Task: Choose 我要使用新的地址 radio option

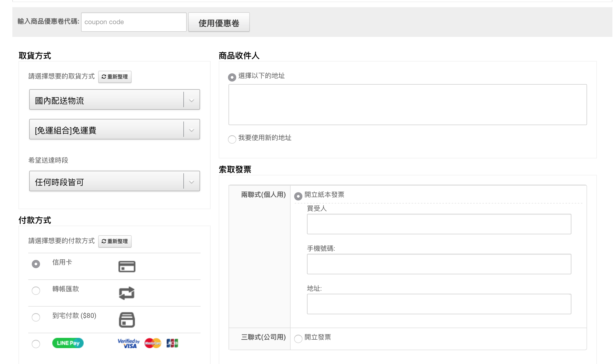Action: click(232, 139)
